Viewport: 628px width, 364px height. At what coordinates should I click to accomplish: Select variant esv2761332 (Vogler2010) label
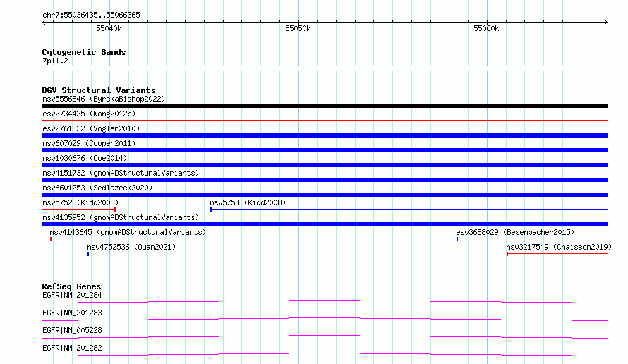click(x=91, y=128)
